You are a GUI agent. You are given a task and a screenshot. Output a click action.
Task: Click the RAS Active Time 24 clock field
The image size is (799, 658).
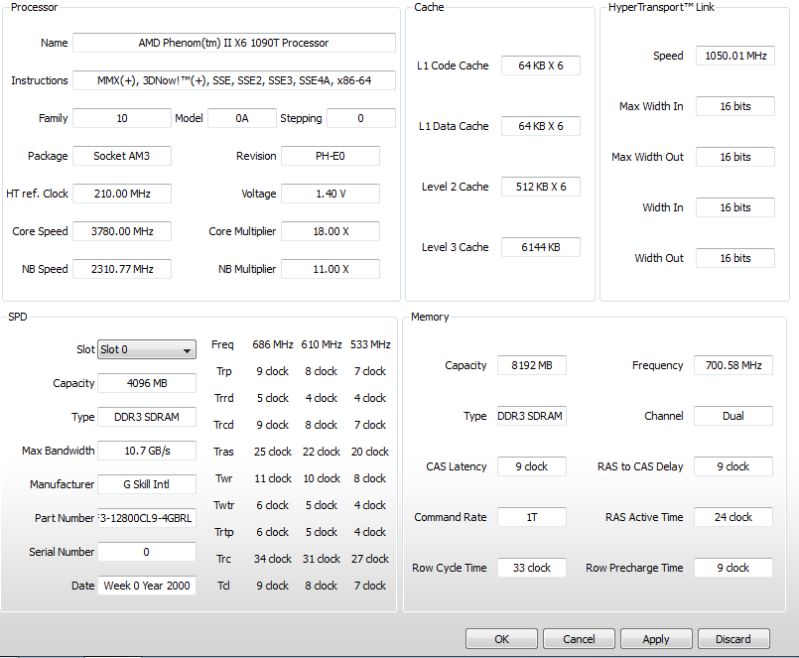pyautogui.click(x=733, y=517)
